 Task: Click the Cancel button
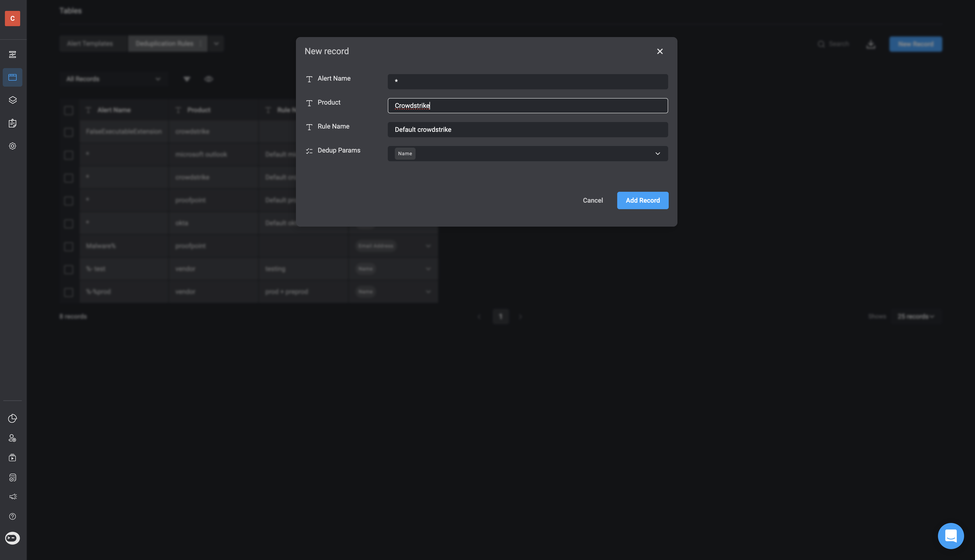click(x=592, y=200)
